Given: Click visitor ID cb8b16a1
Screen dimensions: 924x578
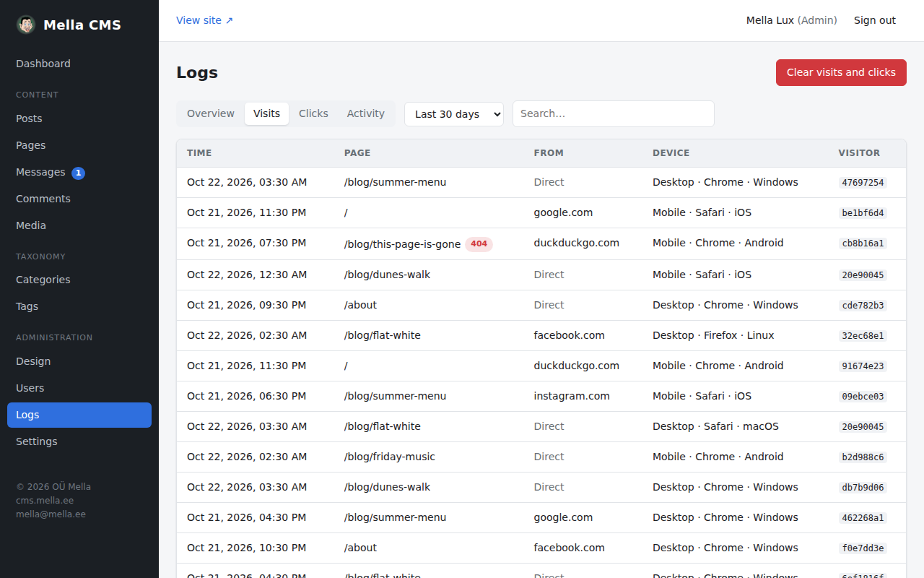Looking at the screenshot, I should [863, 243].
